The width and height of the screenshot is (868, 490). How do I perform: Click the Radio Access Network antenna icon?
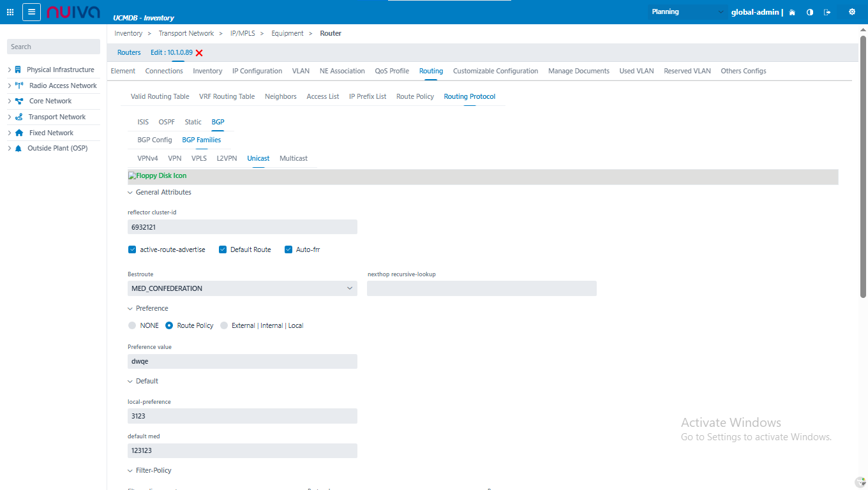(19, 85)
